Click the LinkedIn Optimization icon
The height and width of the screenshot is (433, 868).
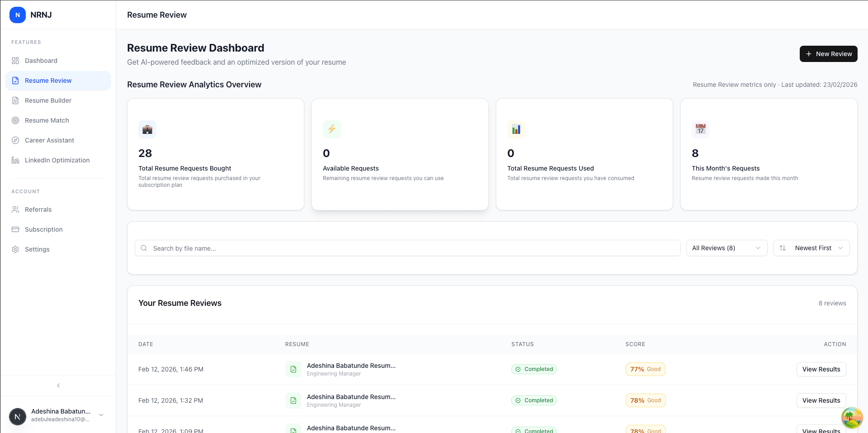[15, 160]
